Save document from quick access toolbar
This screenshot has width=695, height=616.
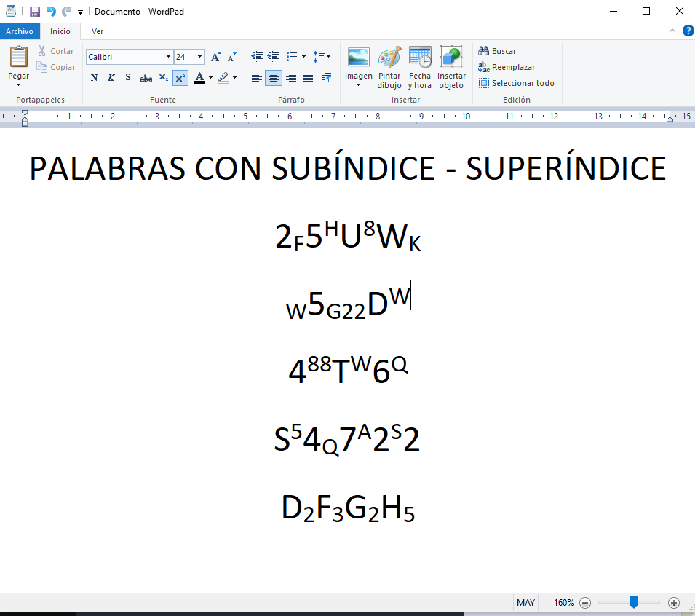[34, 11]
